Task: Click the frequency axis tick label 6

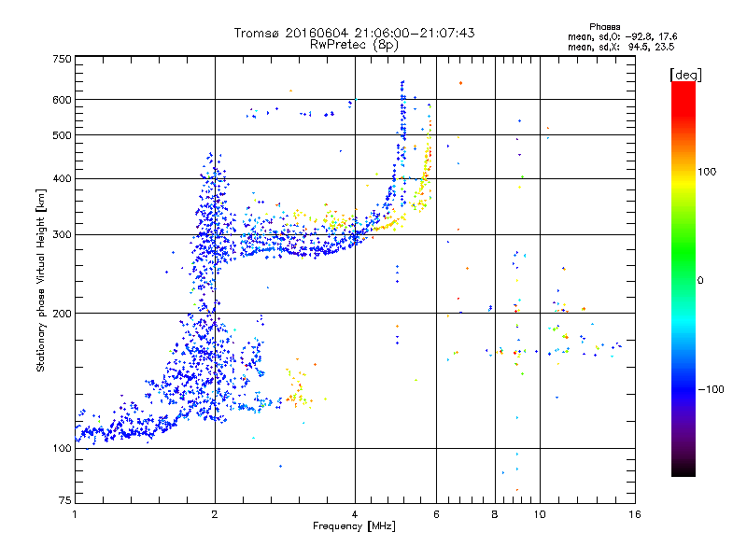Action: coord(436,514)
